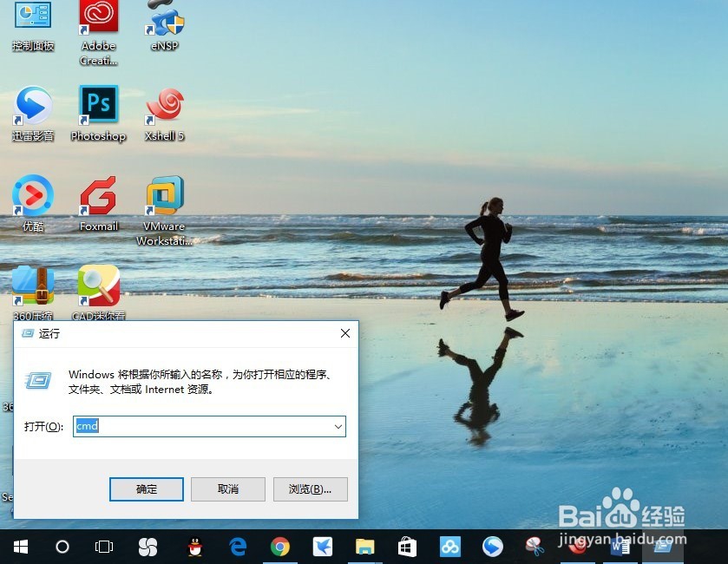Click inside the cmd input field
The height and width of the screenshot is (564, 728).
click(208, 426)
